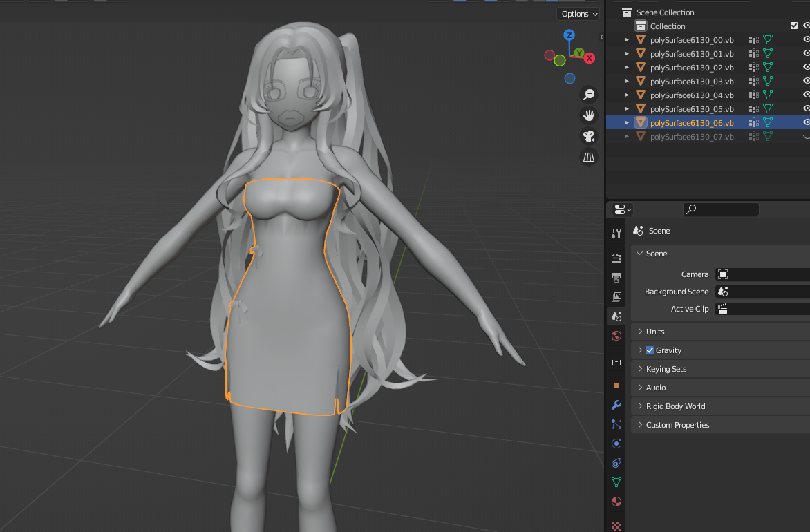Open the Object Data green triangle tab
Image resolution: width=810 pixels, height=532 pixels.
pos(616,482)
